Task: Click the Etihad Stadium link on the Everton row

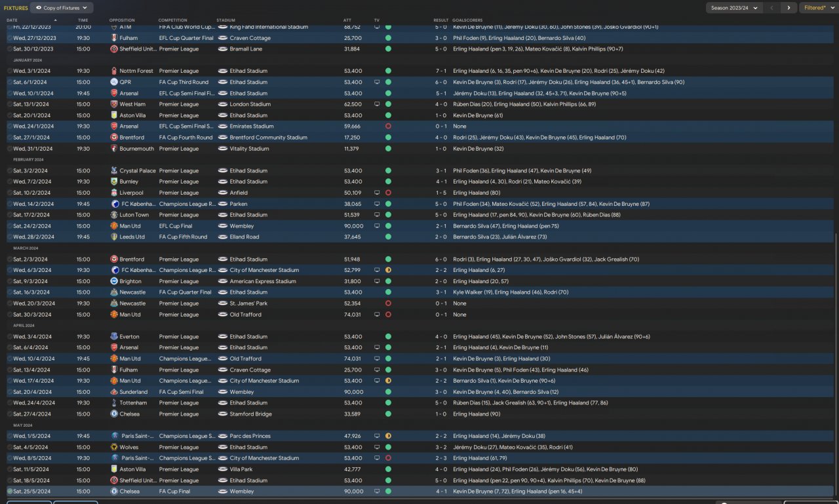Action: click(x=248, y=336)
